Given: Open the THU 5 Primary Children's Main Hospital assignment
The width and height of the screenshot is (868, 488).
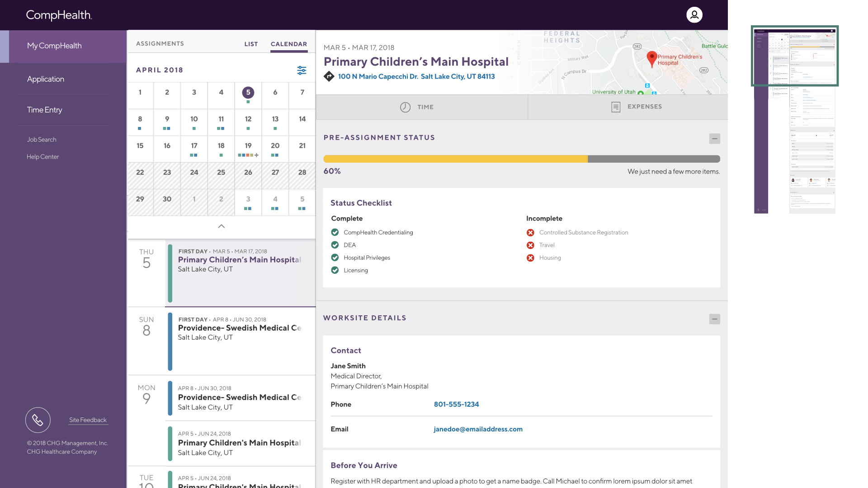Looking at the screenshot, I should pyautogui.click(x=240, y=273).
